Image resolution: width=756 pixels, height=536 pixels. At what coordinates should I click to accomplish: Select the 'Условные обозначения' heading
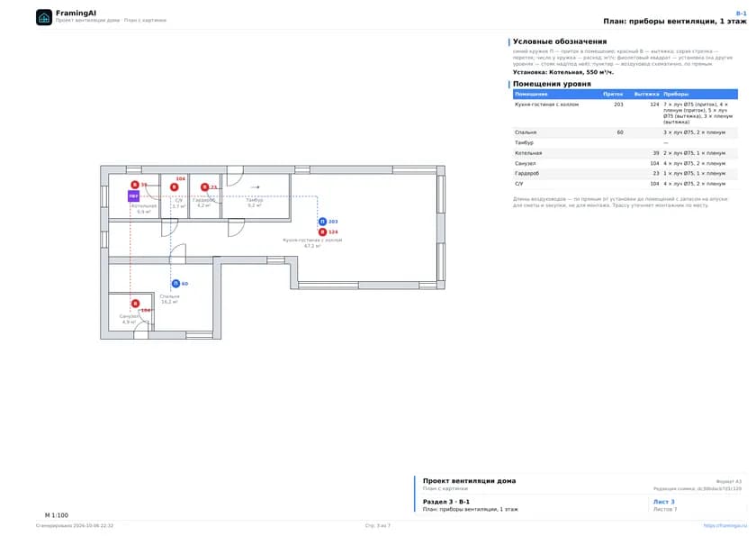(560, 41)
